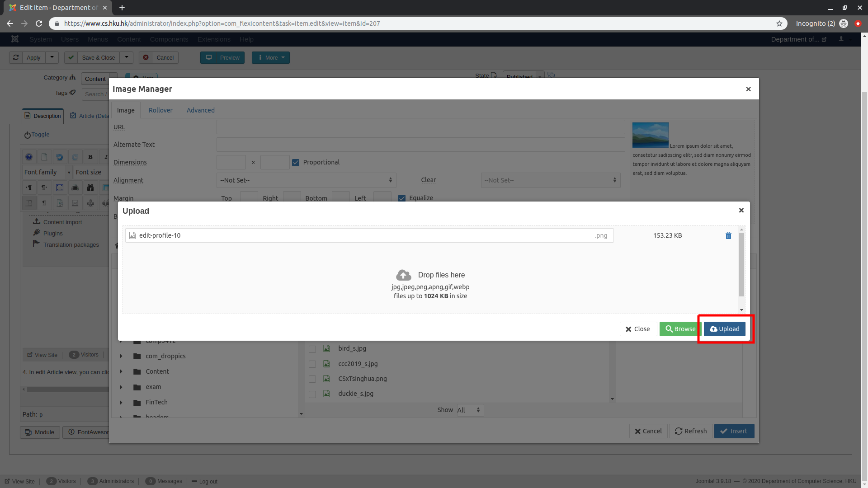Open the More actions dropdown
This screenshot has width=868, height=488.
[x=271, y=57]
